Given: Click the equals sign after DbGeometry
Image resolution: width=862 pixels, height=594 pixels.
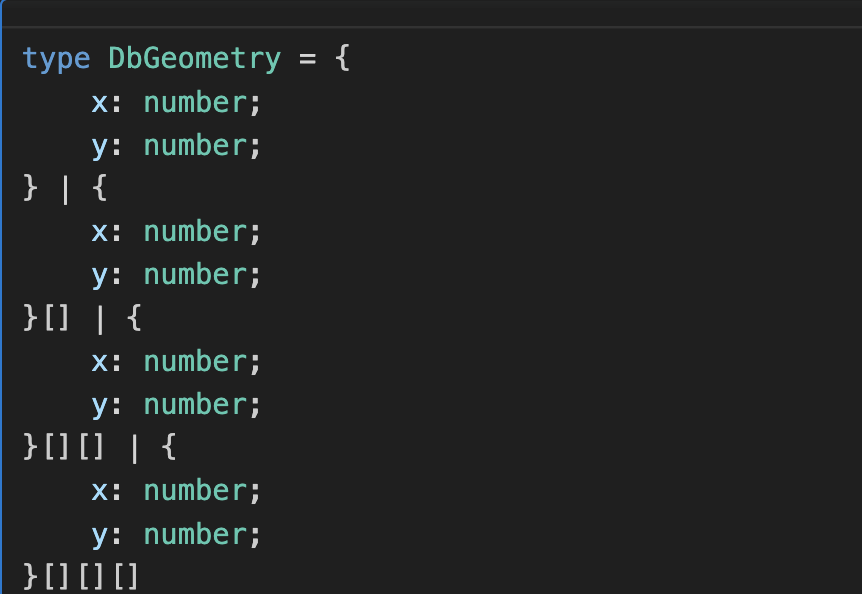Looking at the screenshot, I should pyautogui.click(x=307, y=59).
